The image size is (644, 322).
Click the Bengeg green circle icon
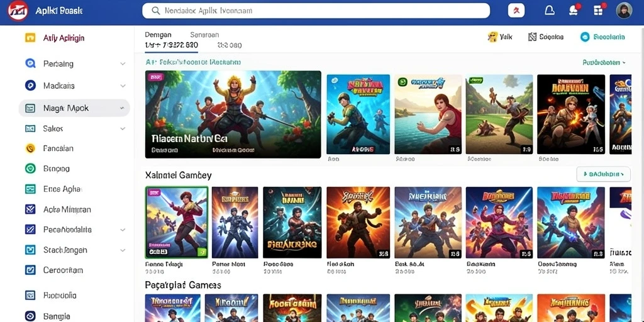coord(30,169)
